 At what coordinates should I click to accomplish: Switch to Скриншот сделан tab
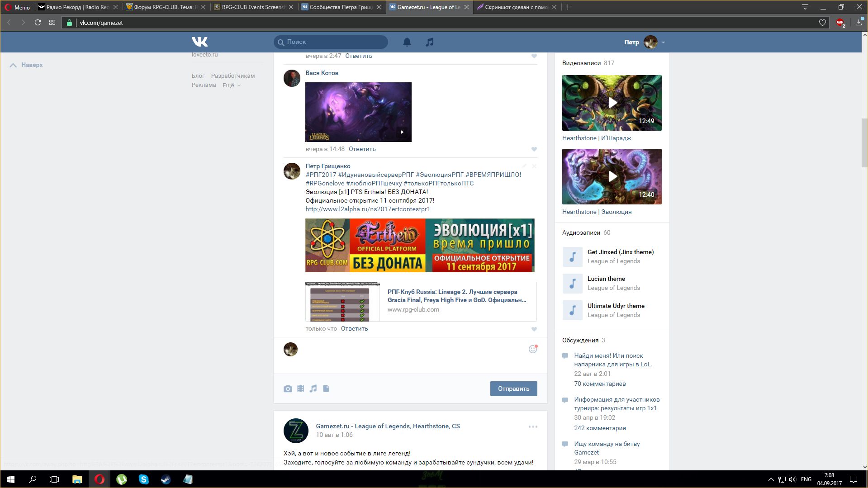[516, 7]
